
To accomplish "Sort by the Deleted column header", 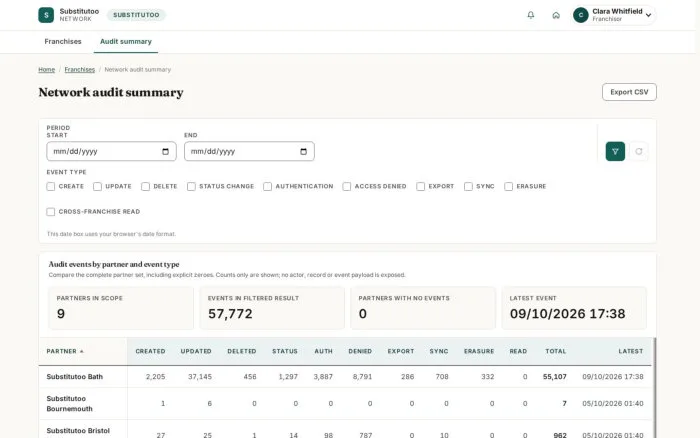I will [x=242, y=351].
